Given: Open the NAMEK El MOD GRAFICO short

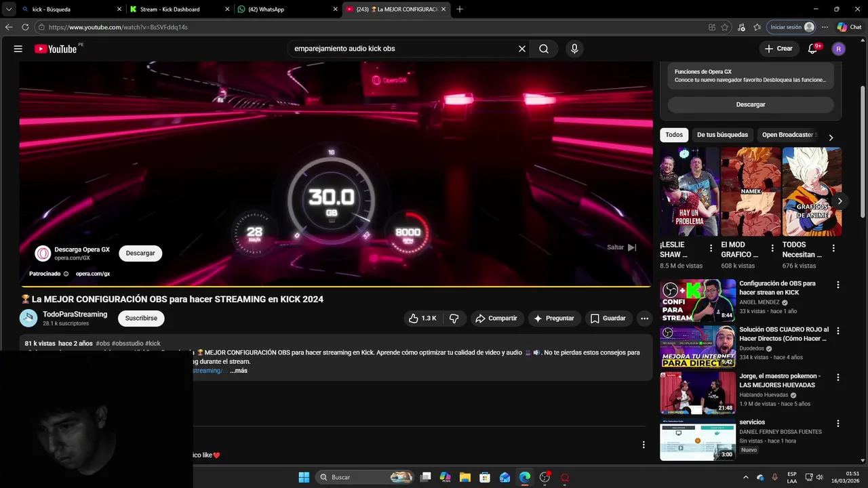Looking at the screenshot, I should [751, 192].
